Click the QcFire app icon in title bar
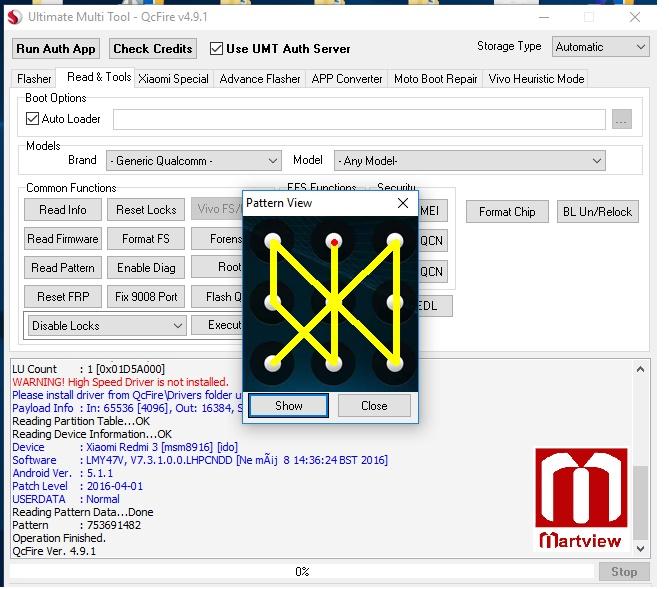669x589 pixels. (x=15, y=17)
